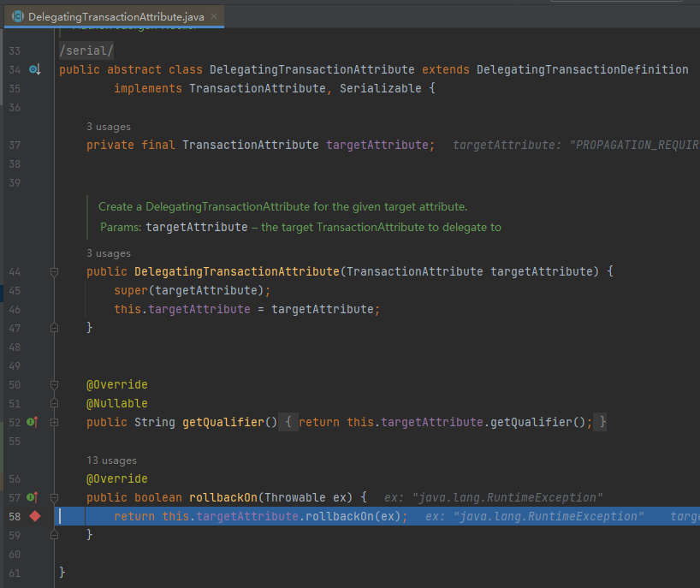Click Serializable in the implements clause
The height and width of the screenshot is (588, 700).
tap(380, 88)
